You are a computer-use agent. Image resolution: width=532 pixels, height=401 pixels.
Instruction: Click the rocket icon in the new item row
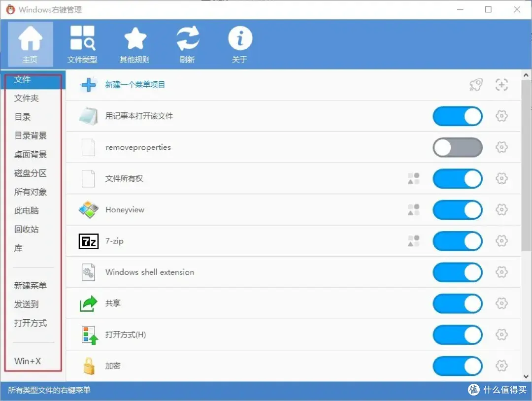[476, 84]
